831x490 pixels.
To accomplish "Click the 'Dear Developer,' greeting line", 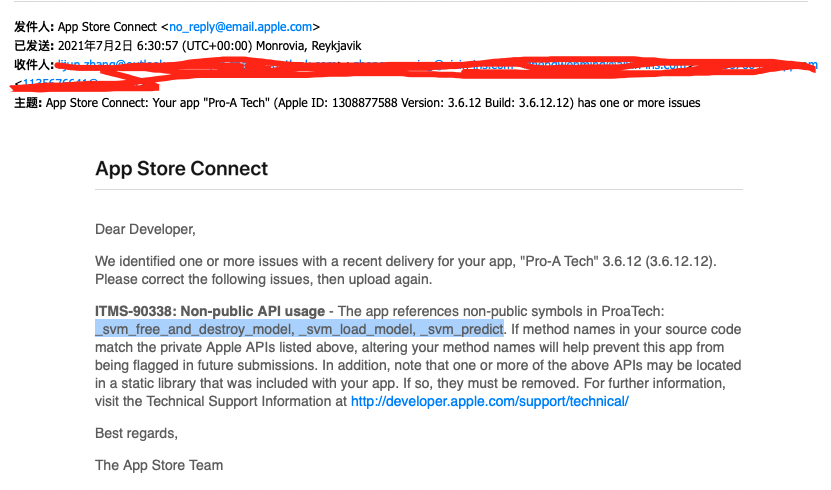I will [x=145, y=229].
